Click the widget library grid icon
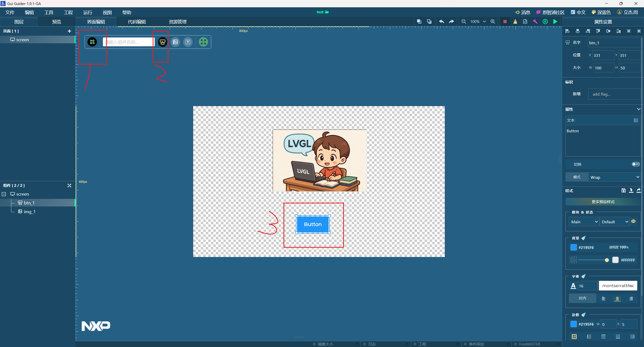644x347 pixels. pos(92,42)
